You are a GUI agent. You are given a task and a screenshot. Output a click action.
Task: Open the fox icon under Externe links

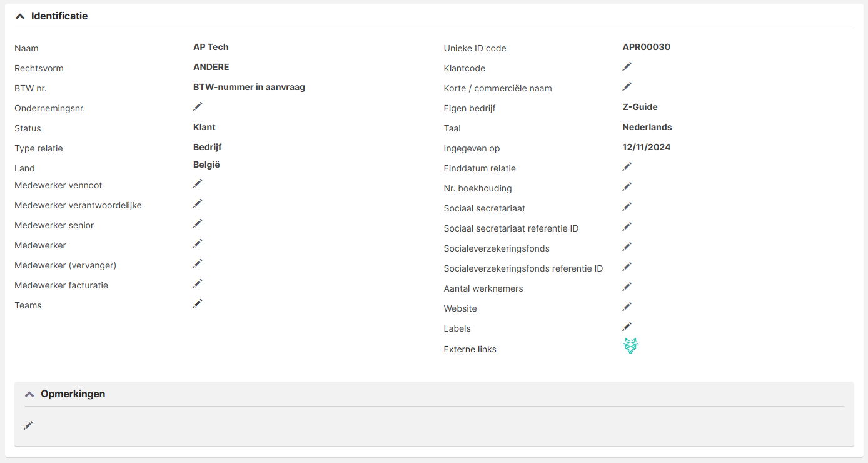pos(630,346)
